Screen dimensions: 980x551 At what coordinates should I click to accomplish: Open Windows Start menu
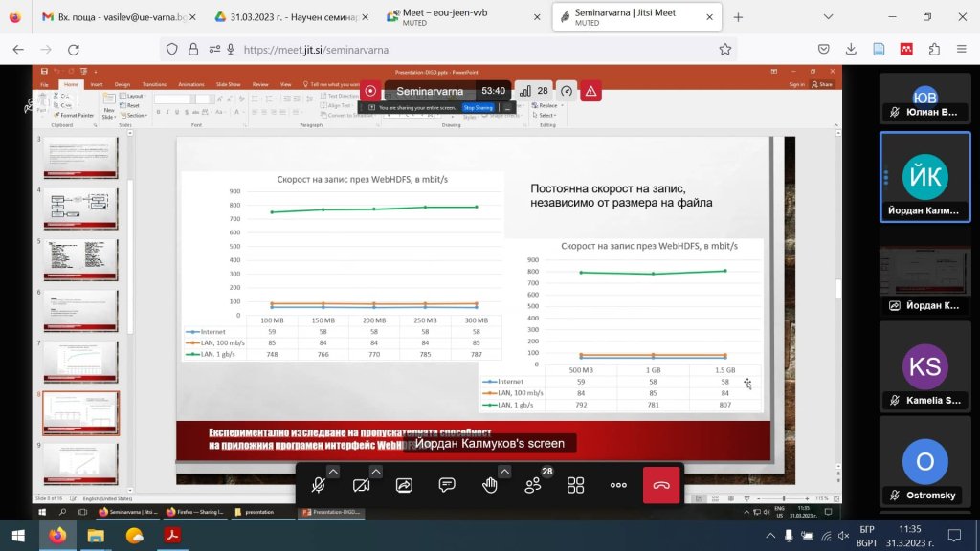coord(18,536)
